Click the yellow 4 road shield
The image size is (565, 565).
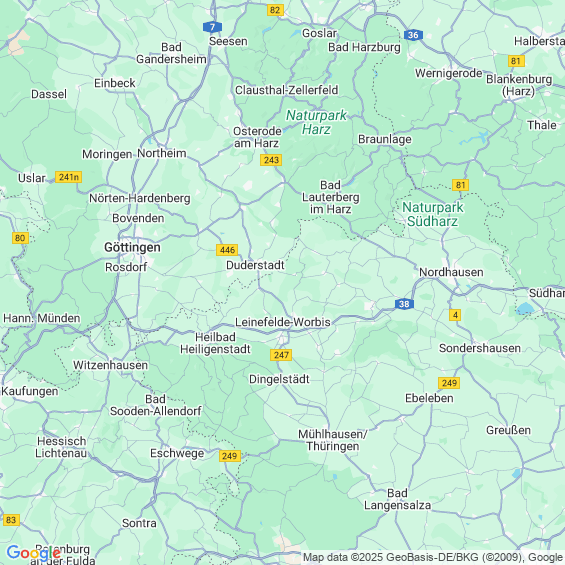[x=455, y=315]
